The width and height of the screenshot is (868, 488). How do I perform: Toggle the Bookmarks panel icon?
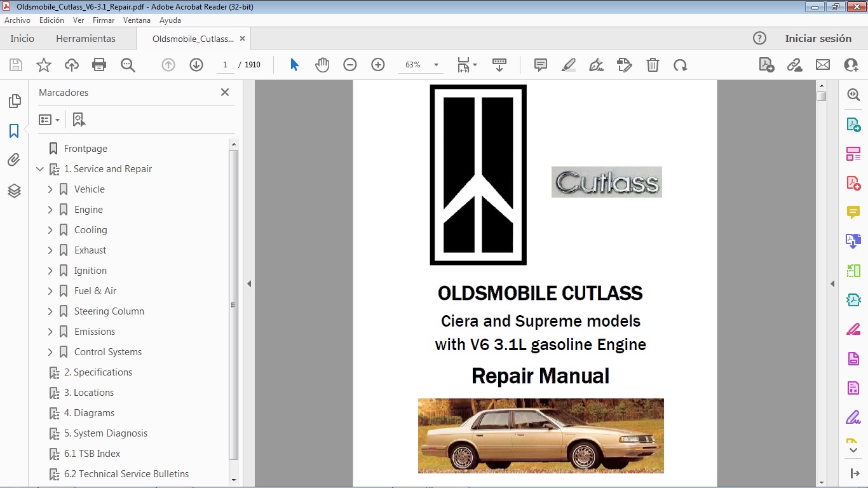coord(14,131)
